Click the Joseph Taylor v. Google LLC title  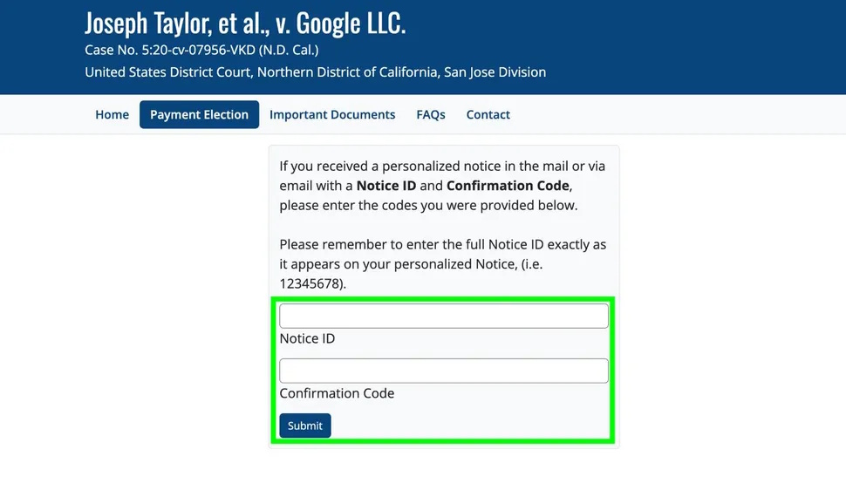tap(245, 24)
